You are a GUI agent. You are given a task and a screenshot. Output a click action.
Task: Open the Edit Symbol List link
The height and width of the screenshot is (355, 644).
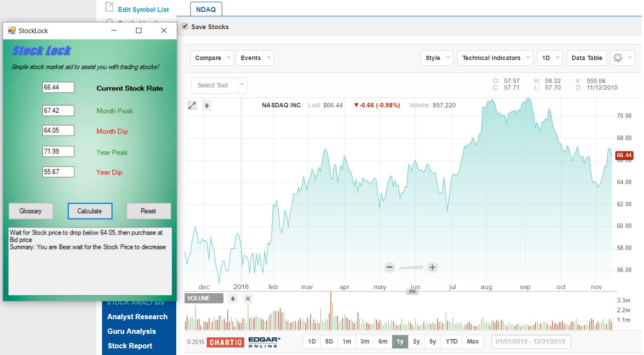144,9
